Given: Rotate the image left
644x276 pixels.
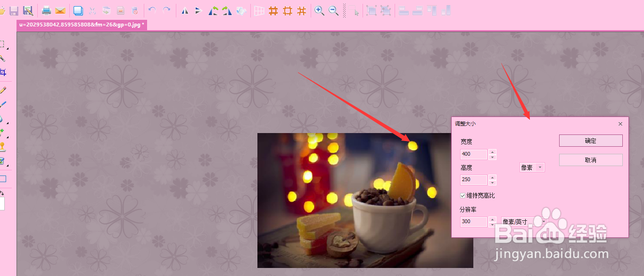Looking at the screenshot, I should pyautogui.click(x=214, y=10).
